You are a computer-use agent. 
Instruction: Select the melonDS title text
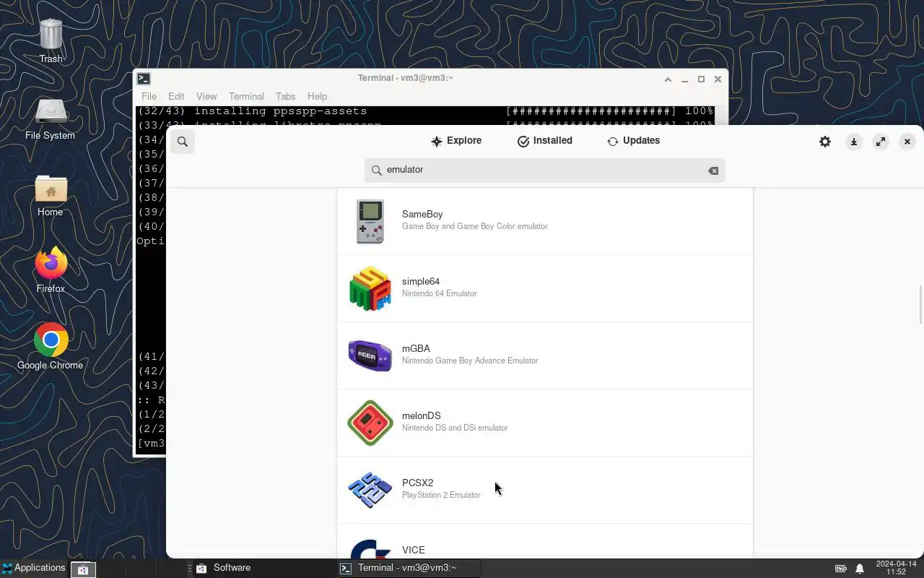(422, 416)
